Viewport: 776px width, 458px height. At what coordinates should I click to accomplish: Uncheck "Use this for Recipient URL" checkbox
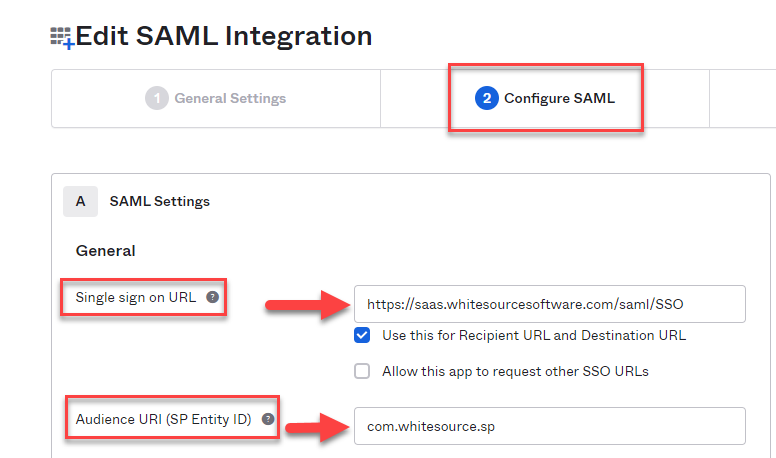[x=363, y=336]
